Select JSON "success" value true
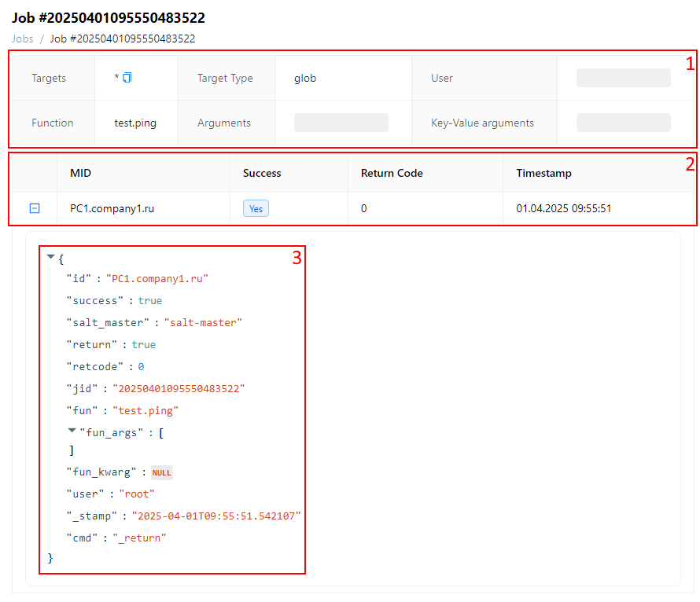Screen dimensions: 700x602 point(150,300)
